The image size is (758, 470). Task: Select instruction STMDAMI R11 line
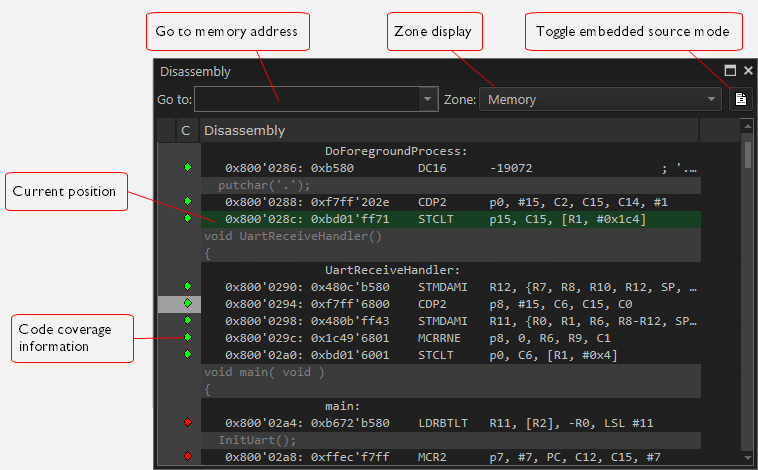(x=451, y=321)
